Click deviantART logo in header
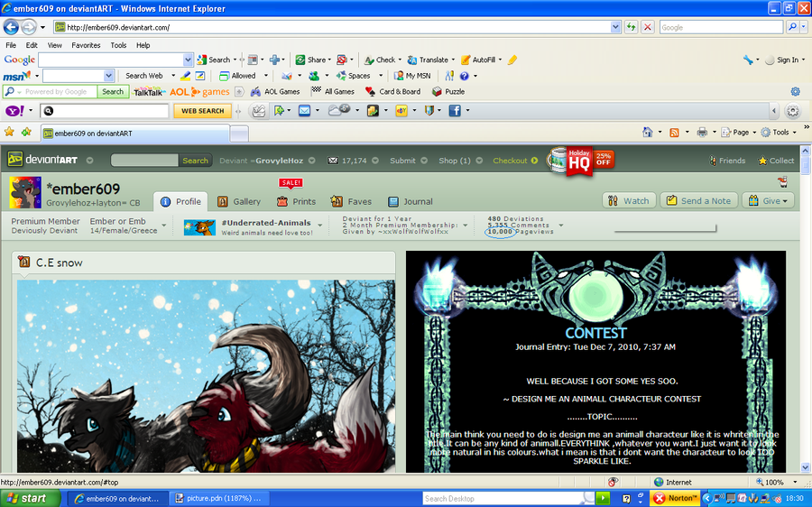Screen dimensions: 812x507 pyautogui.click(x=43, y=160)
